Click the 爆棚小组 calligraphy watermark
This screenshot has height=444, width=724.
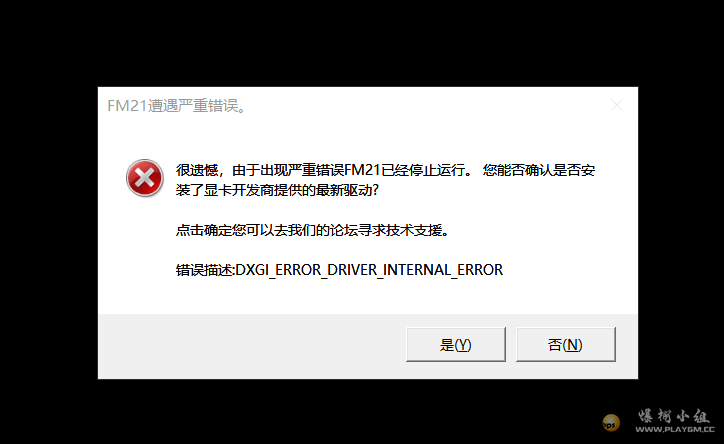673,416
